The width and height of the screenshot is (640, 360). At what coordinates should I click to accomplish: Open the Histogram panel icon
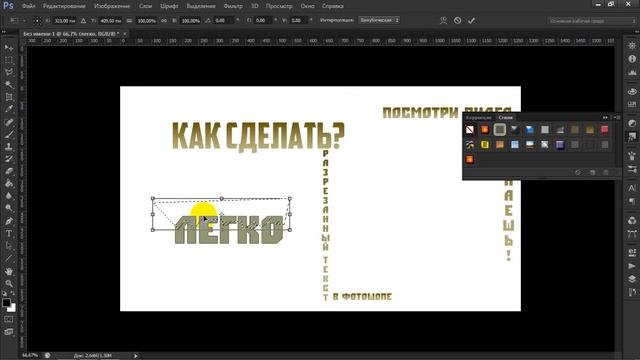click(632, 73)
